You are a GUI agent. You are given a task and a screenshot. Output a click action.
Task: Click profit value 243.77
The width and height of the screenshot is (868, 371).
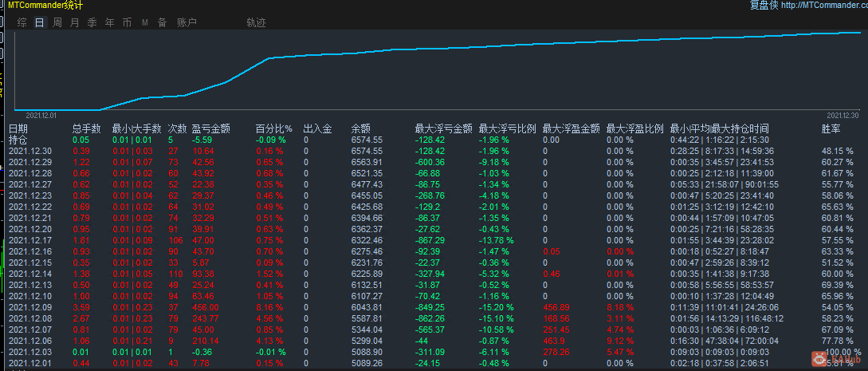(x=205, y=318)
